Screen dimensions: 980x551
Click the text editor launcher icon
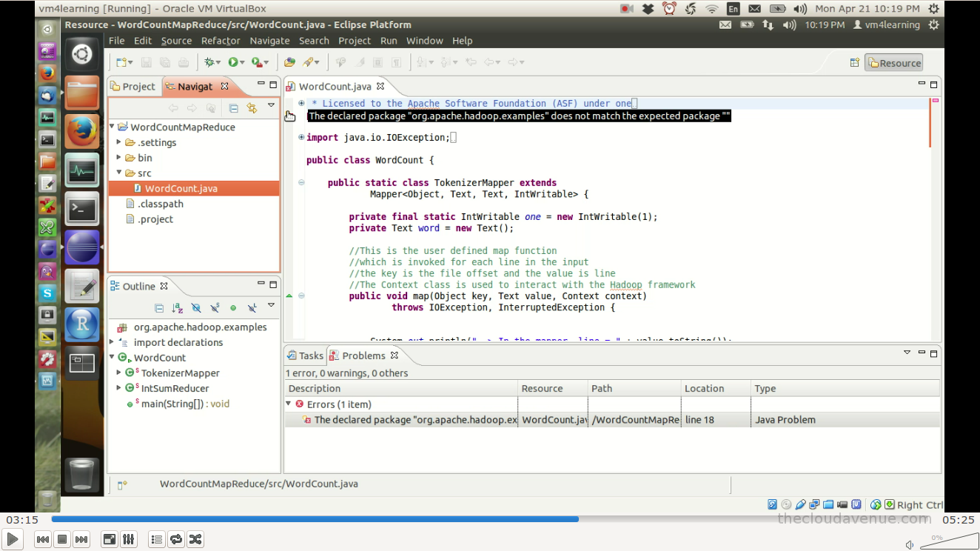pos(81,287)
